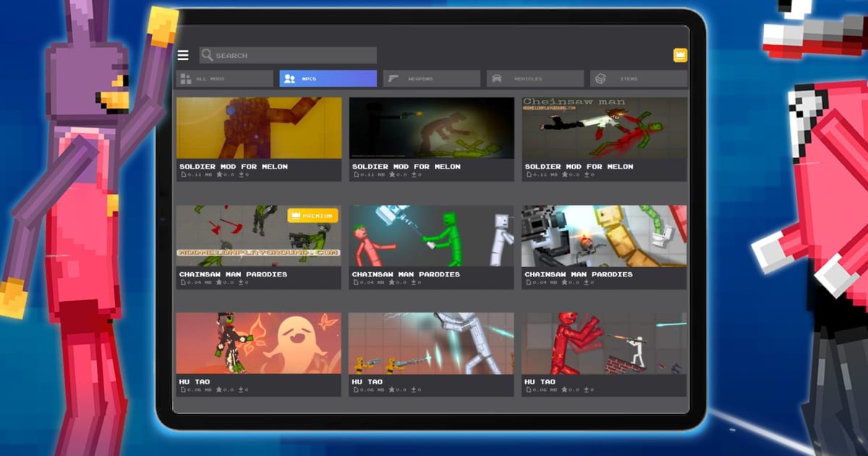Click the car icon on Vehicles tab
Screen dimensions: 868x456
(497, 78)
